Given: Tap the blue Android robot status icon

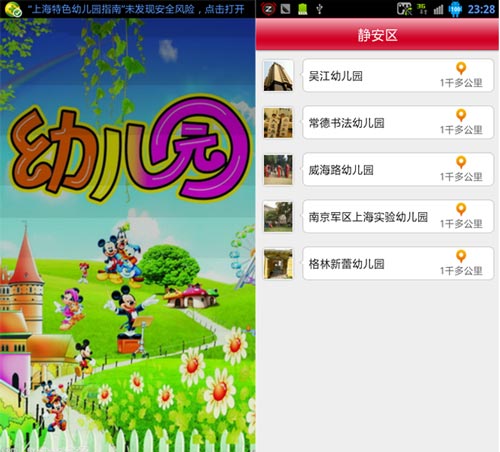Looking at the screenshot, I should click(x=455, y=9).
